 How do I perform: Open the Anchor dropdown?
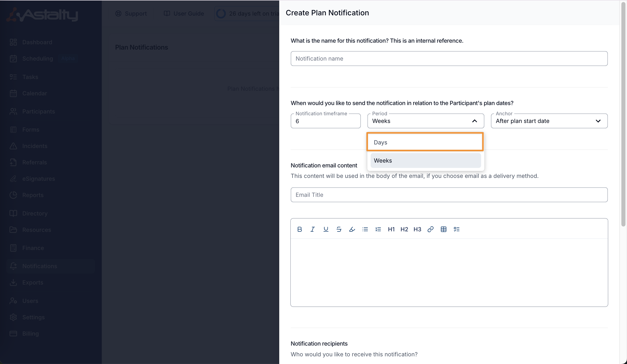(x=549, y=121)
